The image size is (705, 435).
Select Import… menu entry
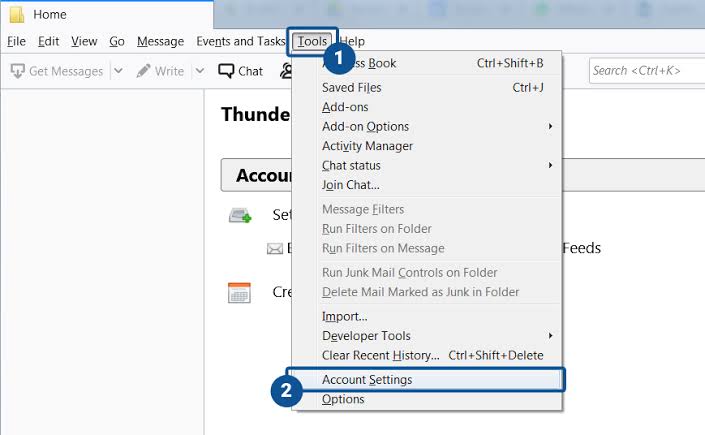(427, 316)
